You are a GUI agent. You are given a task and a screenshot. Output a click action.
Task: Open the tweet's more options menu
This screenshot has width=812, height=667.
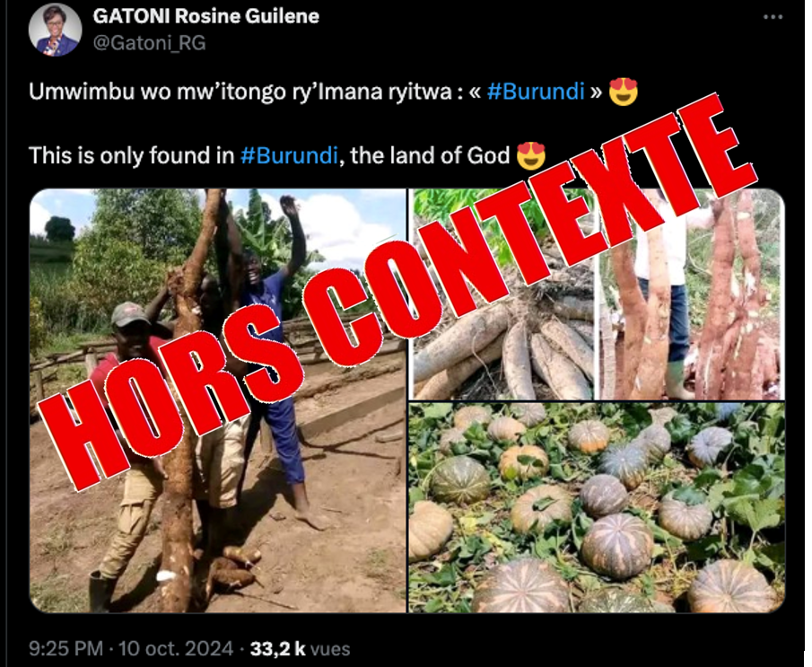coord(772,17)
